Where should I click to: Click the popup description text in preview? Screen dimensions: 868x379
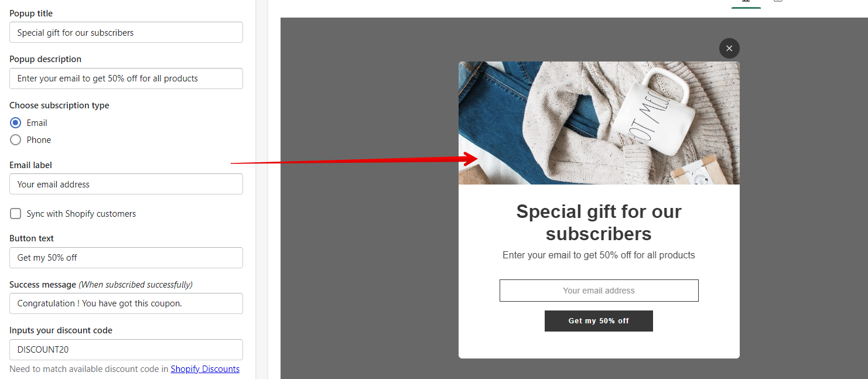pyautogui.click(x=599, y=255)
